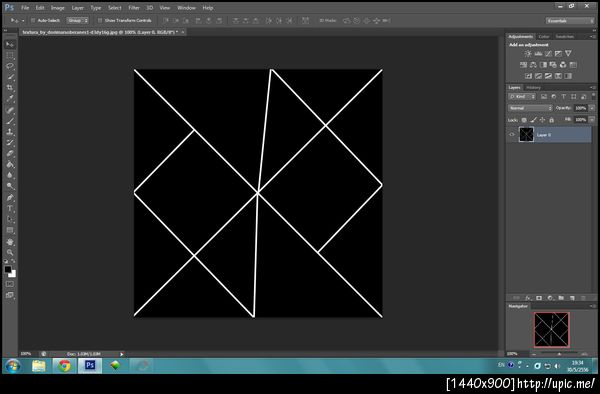Add a Brightness/Contrast adjustment
600x394 pixels.
(528, 54)
